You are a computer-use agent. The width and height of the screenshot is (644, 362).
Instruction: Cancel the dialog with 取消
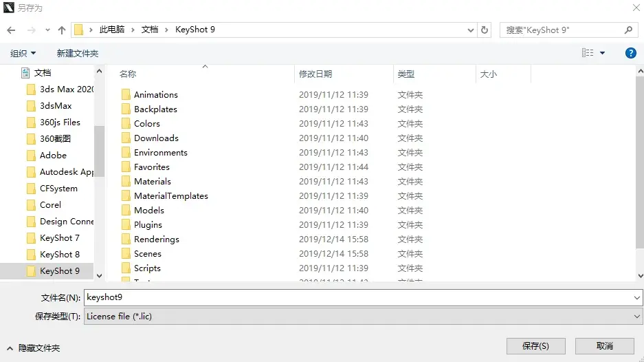coord(605,346)
